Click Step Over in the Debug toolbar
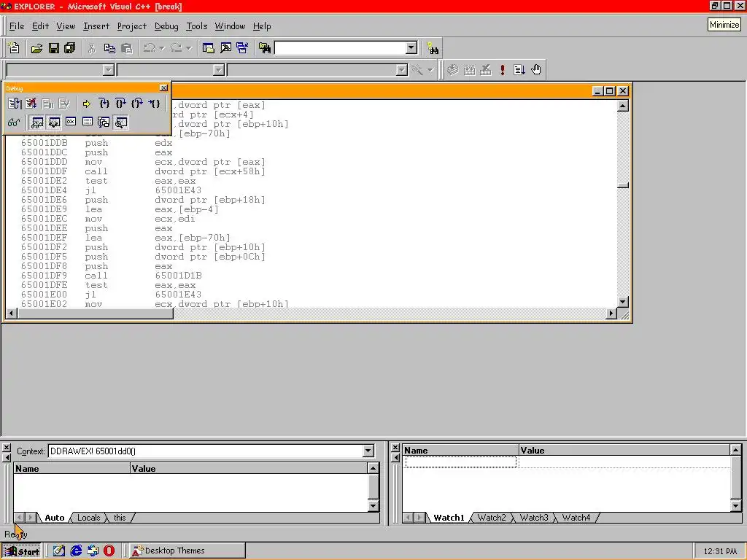 click(x=120, y=104)
